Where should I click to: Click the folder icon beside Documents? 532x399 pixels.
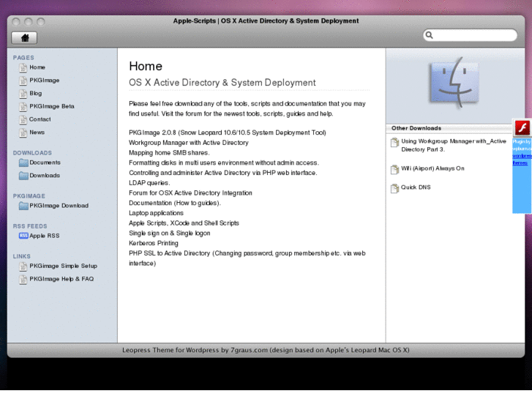click(x=23, y=163)
